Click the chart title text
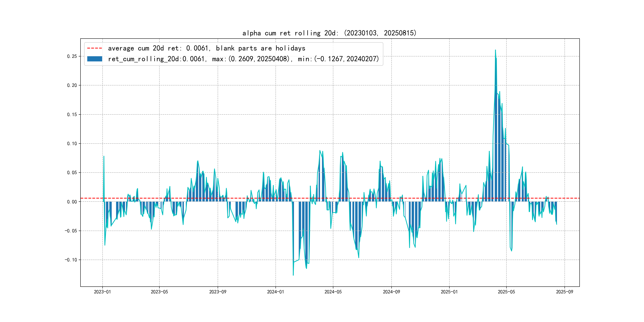Image resolution: width=644 pixels, height=322 pixels. pos(329,33)
